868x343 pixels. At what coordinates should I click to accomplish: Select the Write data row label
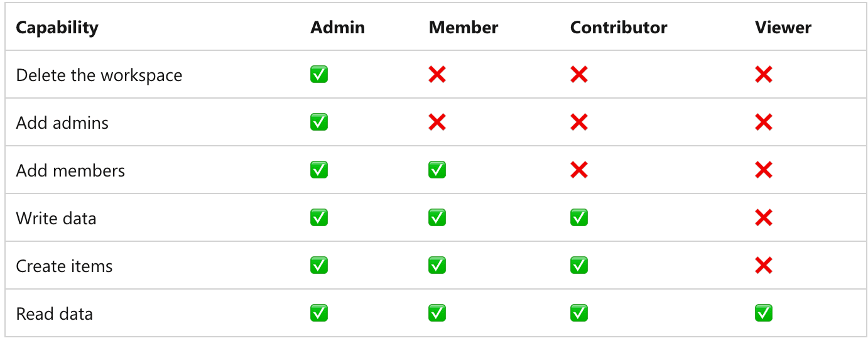click(57, 219)
